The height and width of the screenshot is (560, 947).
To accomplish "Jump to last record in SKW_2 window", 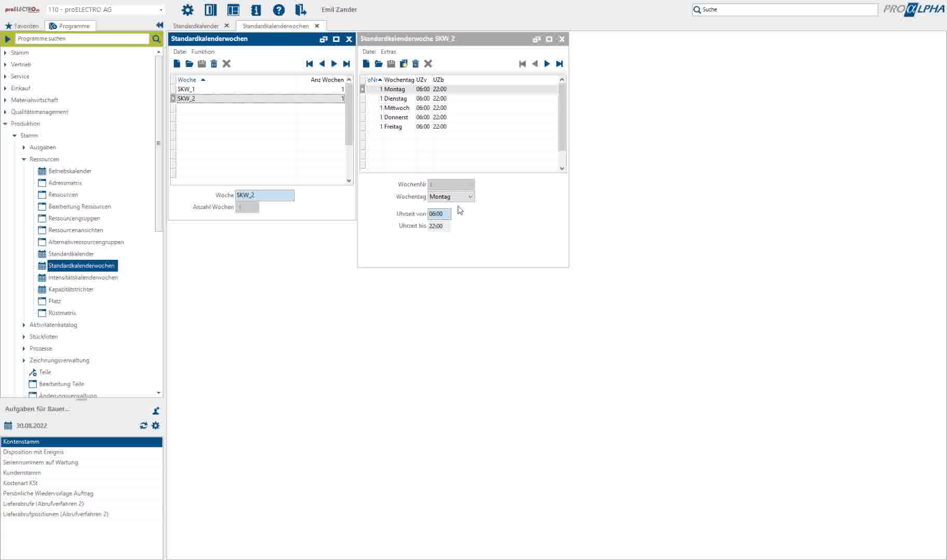I will click(x=560, y=64).
